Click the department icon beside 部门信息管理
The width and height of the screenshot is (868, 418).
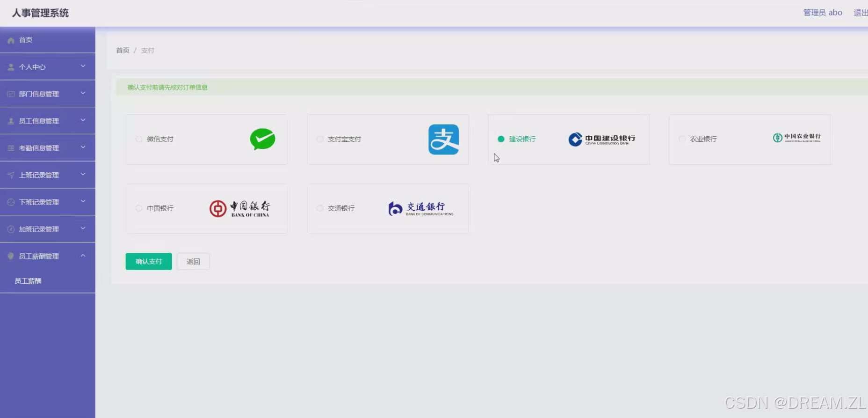click(x=11, y=94)
